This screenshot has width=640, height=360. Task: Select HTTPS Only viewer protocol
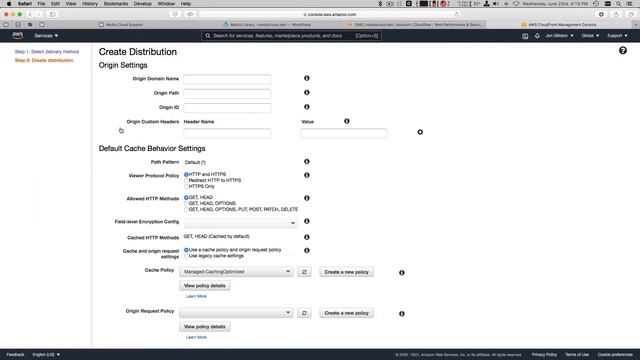(x=186, y=187)
